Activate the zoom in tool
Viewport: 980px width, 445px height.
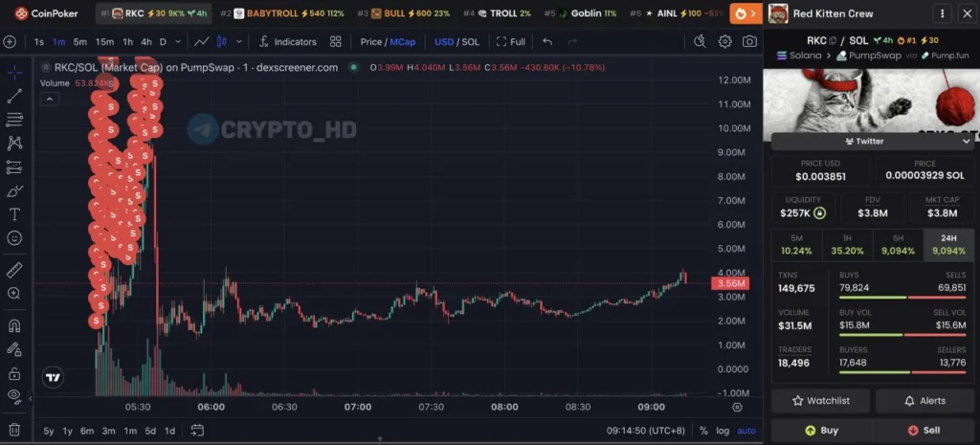pyautogui.click(x=15, y=294)
